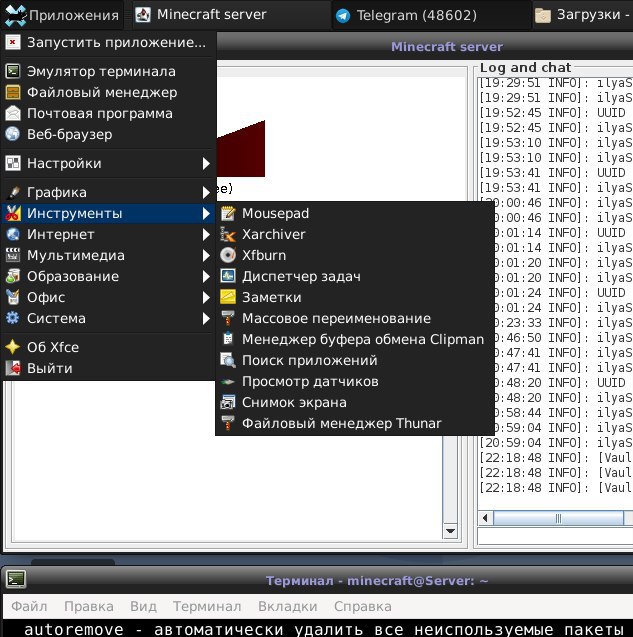This screenshot has height=637, width=633.
Task: Click the Об Xfce star icon
Action: click(x=13, y=347)
